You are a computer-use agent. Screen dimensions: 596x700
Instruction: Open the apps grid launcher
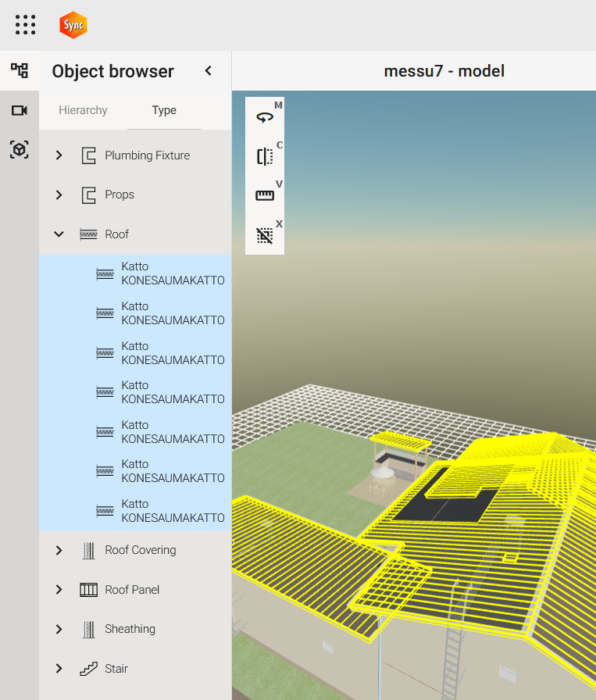click(26, 25)
